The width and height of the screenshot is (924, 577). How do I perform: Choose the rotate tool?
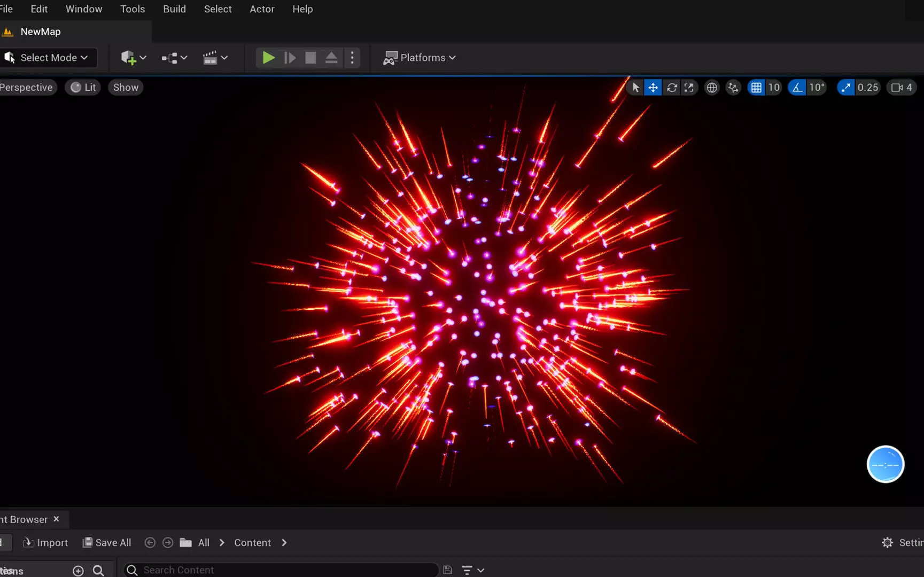point(672,88)
